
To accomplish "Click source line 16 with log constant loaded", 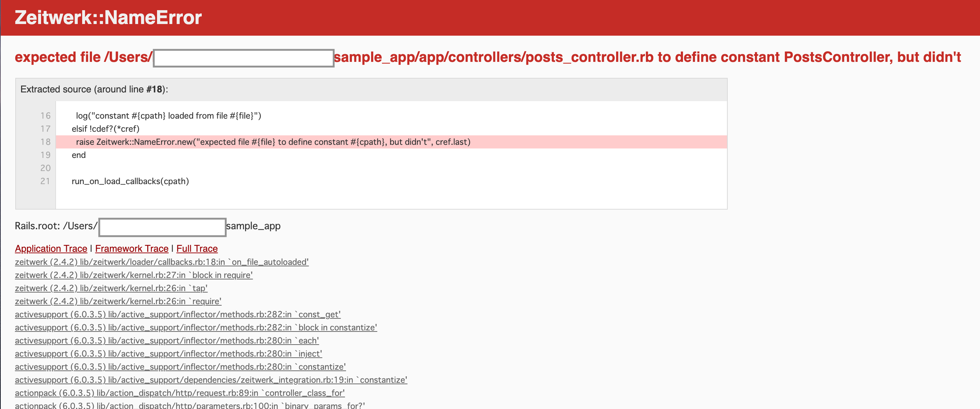I will [169, 116].
